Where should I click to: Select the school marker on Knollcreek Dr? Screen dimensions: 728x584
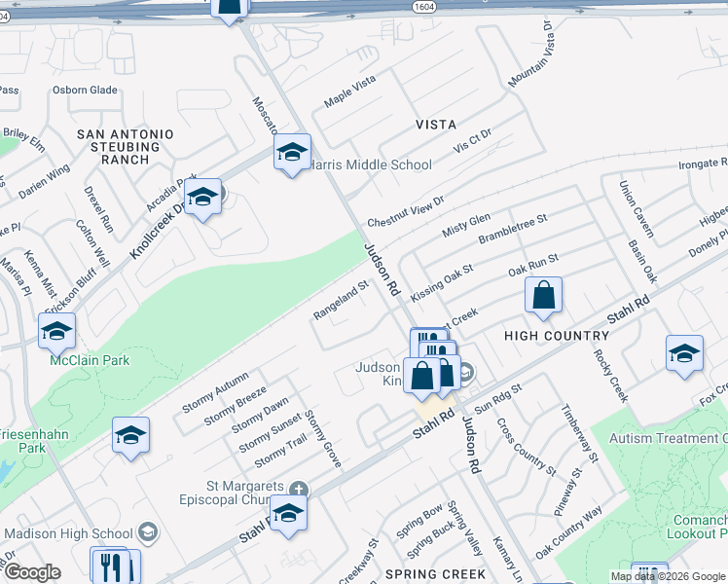[202, 197]
